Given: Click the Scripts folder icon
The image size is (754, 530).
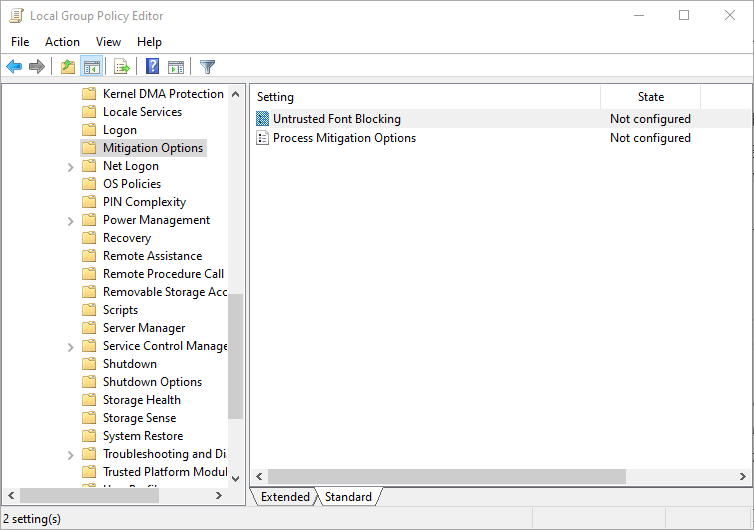Looking at the screenshot, I should (89, 310).
